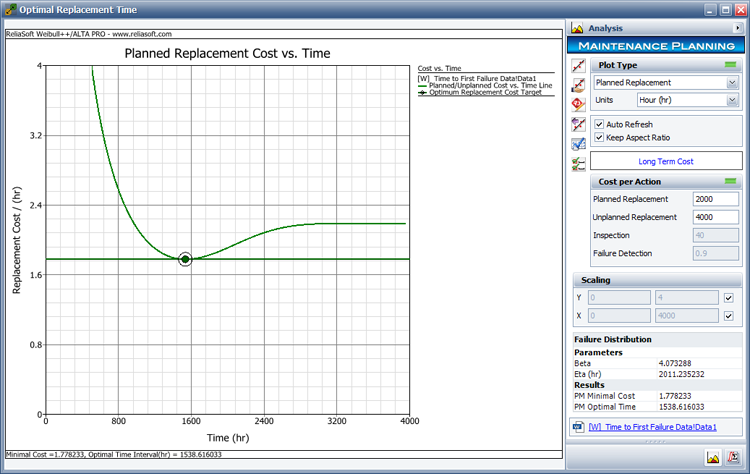This screenshot has height=474, width=750.
Task: Open the Units Hour (hr) dropdown
Action: pyautogui.click(x=732, y=100)
